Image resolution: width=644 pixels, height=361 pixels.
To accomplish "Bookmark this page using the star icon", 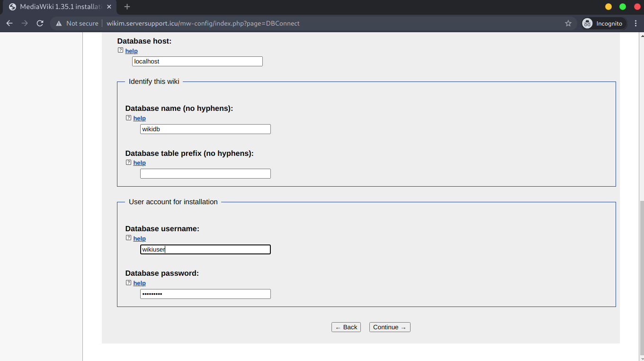I will 568,23.
